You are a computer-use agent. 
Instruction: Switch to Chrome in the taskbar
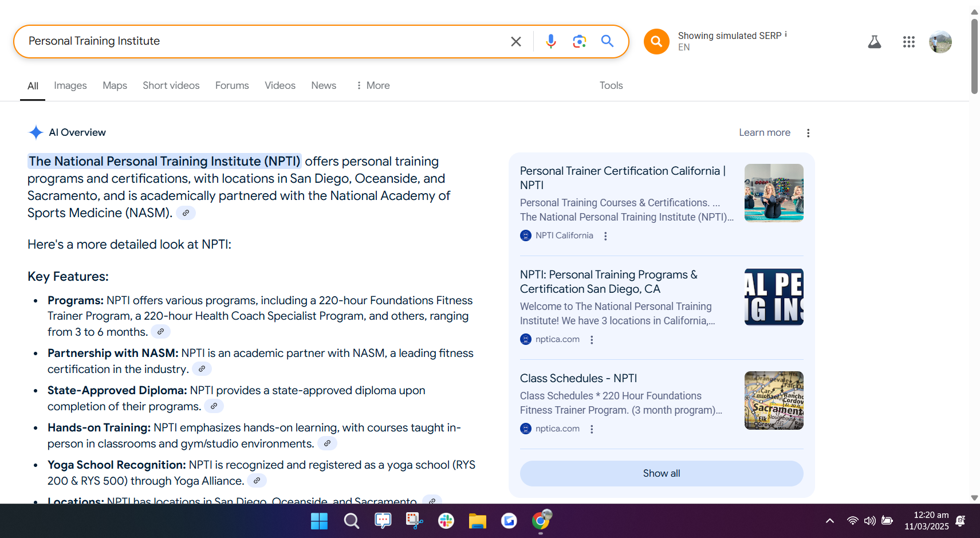[x=540, y=521]
